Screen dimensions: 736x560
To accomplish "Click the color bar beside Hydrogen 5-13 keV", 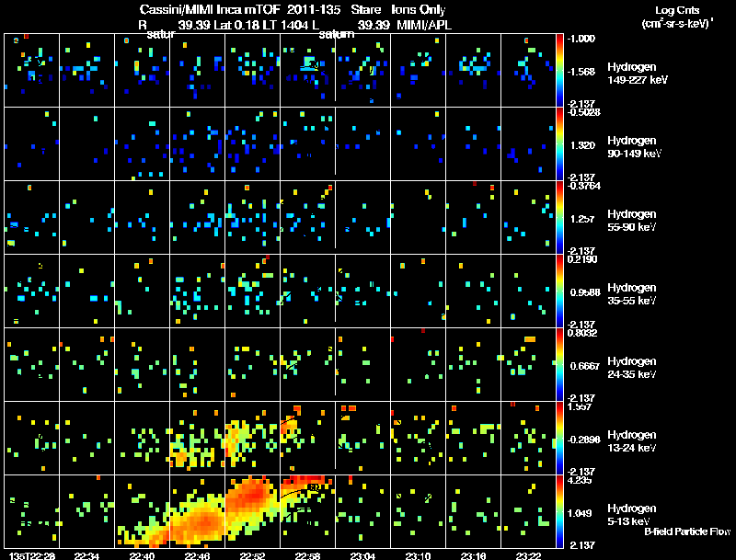I will [559, 511].
